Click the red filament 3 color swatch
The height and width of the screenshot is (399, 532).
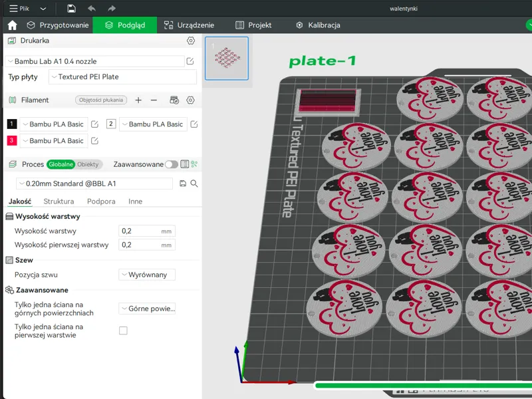12,140
